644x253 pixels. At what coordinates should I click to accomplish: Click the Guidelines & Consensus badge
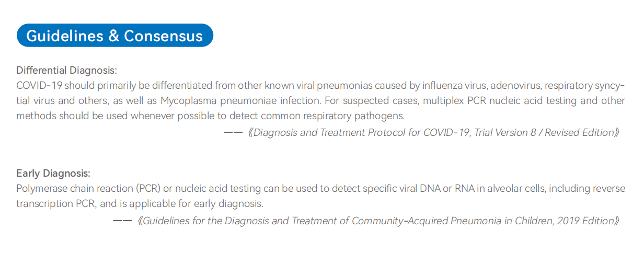click(114, 36)
